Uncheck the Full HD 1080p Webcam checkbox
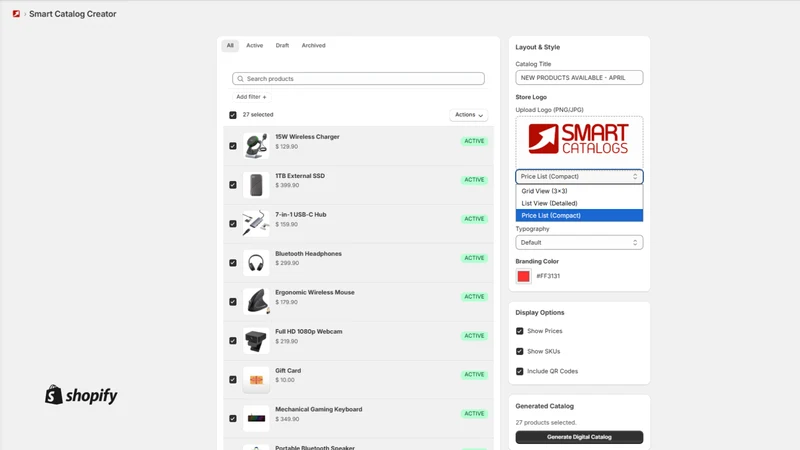 233,341
